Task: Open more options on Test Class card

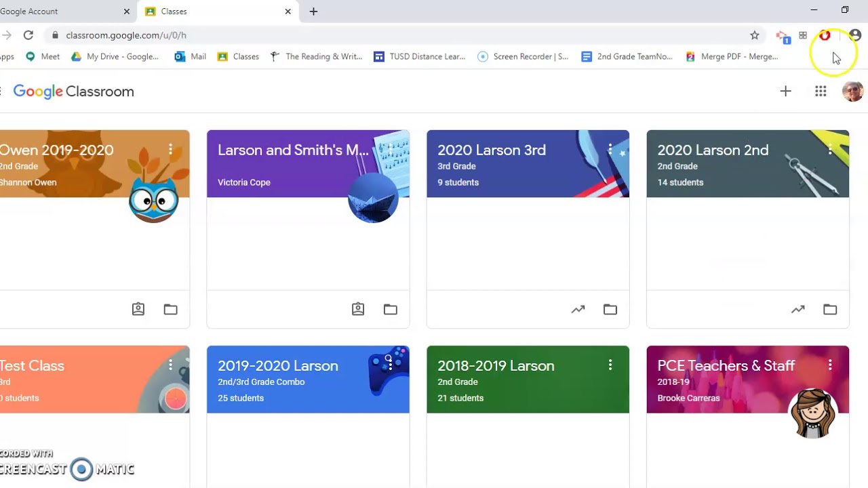Action: pos(170,365)
